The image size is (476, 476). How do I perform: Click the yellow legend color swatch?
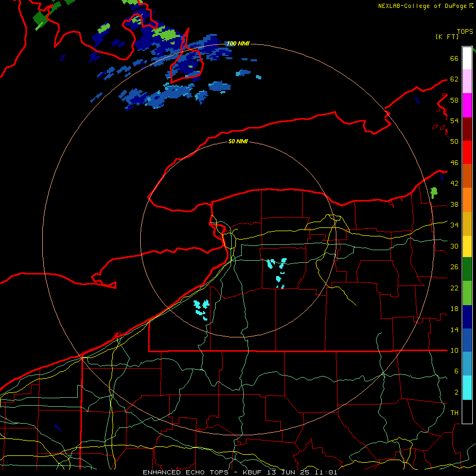(x=467, y=246)
